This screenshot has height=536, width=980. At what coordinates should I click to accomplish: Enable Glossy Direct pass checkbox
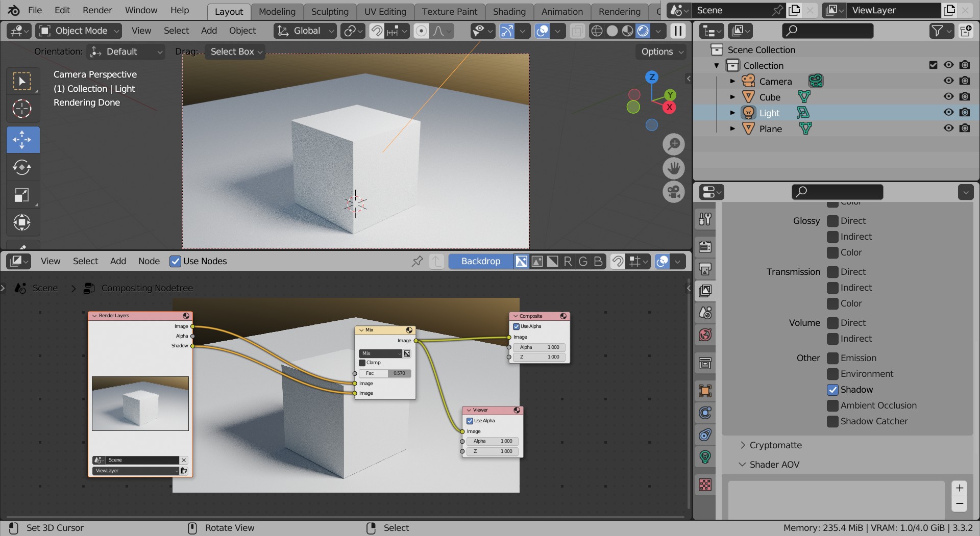[x=832, y=221]
